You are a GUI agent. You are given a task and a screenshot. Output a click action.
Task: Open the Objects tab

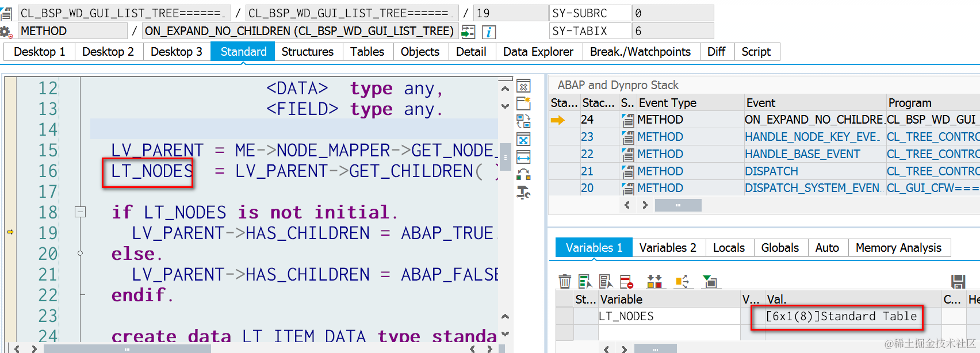click(420, 52)
